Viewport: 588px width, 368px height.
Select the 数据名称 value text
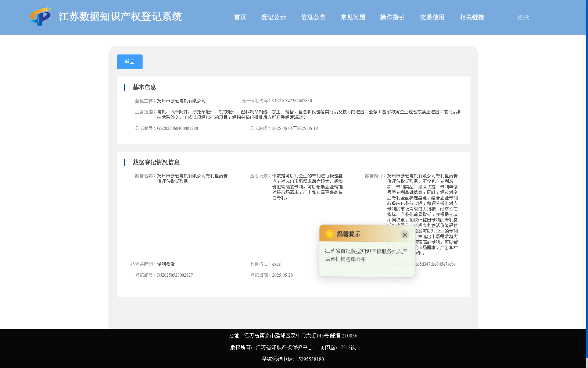point(192,178)
